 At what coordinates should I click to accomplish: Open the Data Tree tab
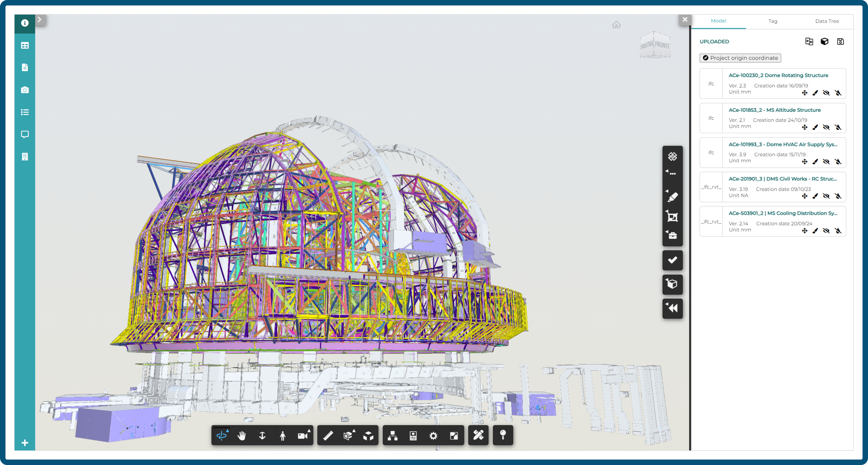pos(827,21)
